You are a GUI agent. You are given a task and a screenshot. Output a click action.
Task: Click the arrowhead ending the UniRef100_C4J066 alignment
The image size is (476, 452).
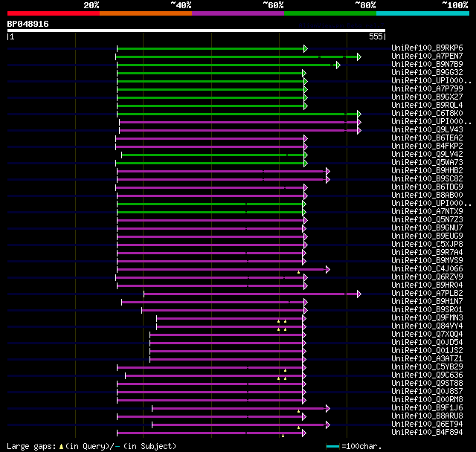(328, 269)
